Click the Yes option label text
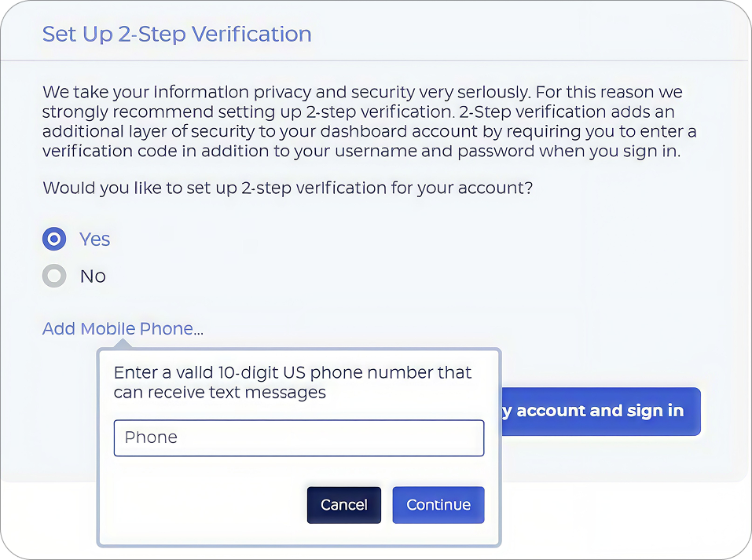 [94, 239]
